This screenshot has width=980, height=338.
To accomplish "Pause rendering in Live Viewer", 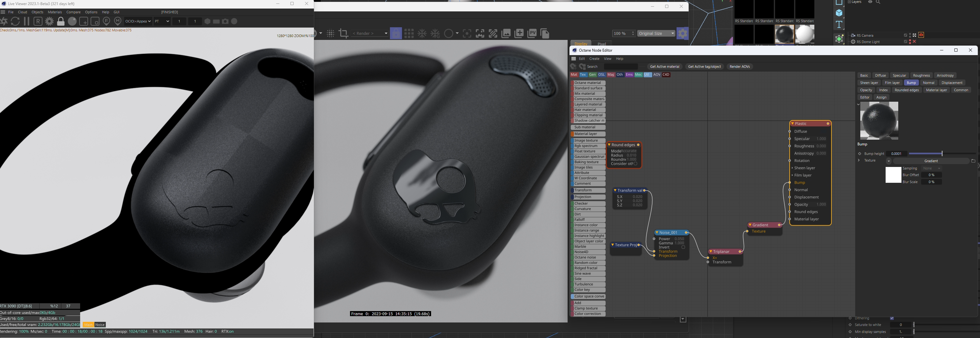I will pos(27,21).
